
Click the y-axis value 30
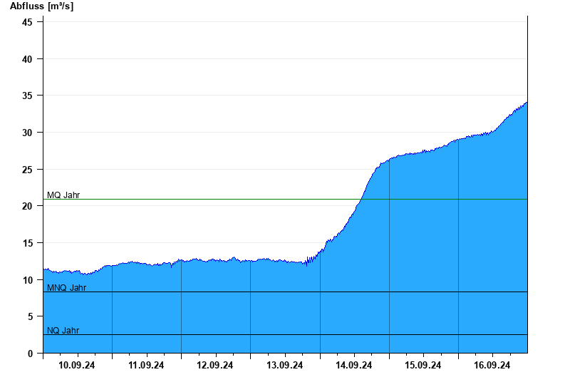[27, 133]
